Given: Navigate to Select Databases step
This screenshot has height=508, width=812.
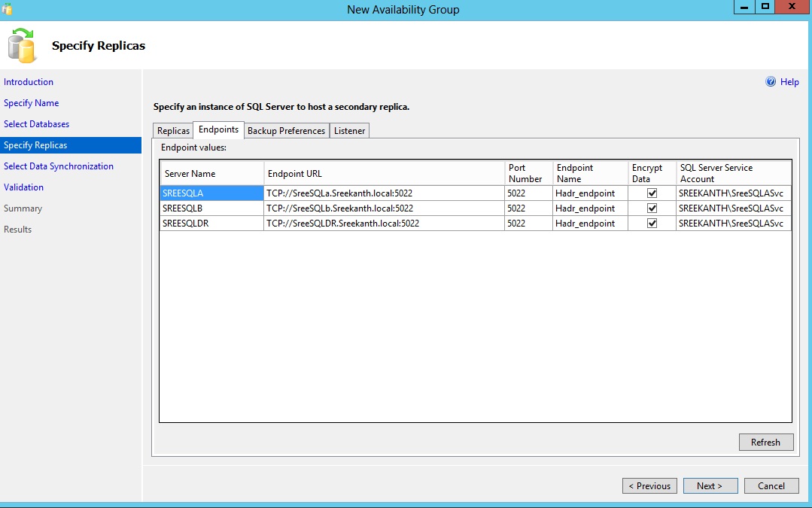Looking at the screenshot, I should coord(36,124).
